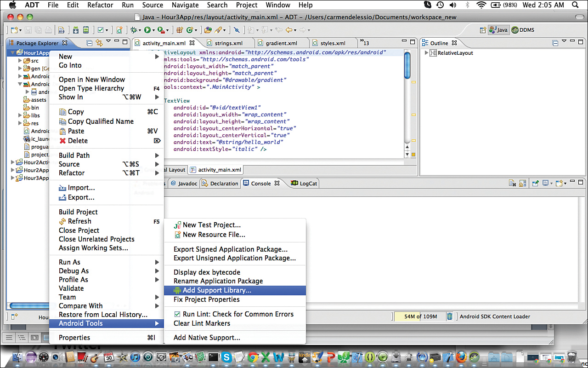Toggle the Java perspective button
This screenshot has height=368, width=588.
point(499,30)
